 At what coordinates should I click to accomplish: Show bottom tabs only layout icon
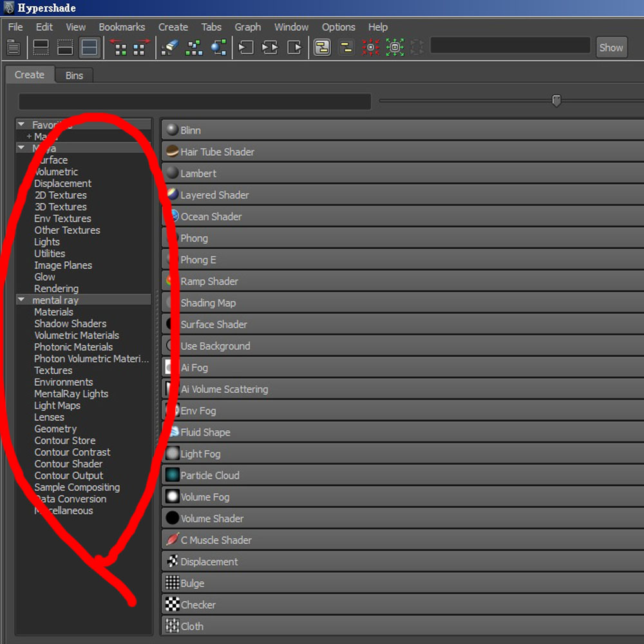[x=65, y=48]
